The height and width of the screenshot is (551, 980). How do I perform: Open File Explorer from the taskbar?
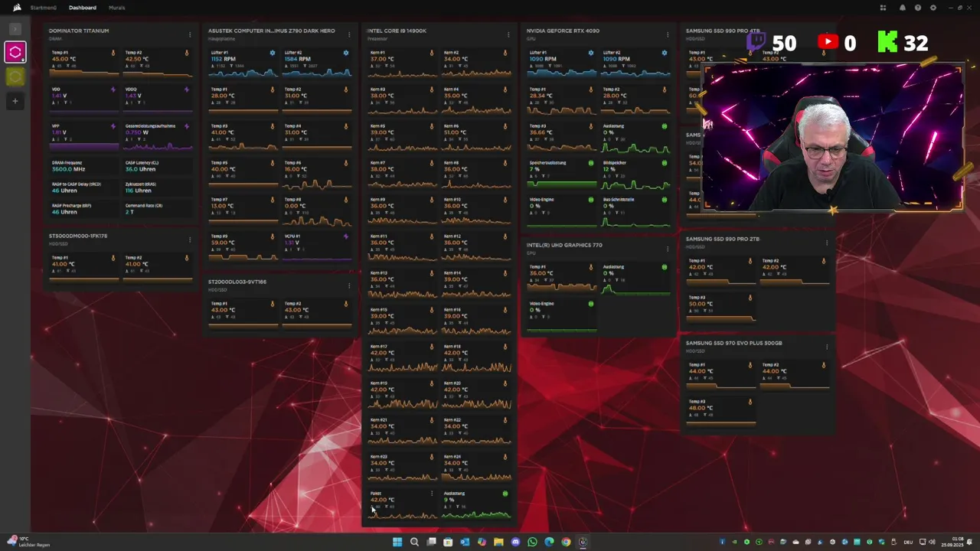click(x=498, y=542)
